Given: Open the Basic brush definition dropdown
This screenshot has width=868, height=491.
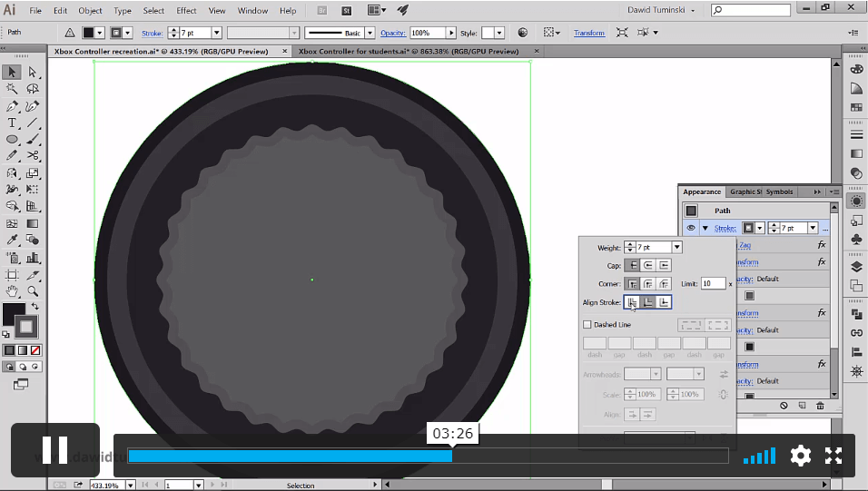Looking at the screenshot, I should 370,33.
